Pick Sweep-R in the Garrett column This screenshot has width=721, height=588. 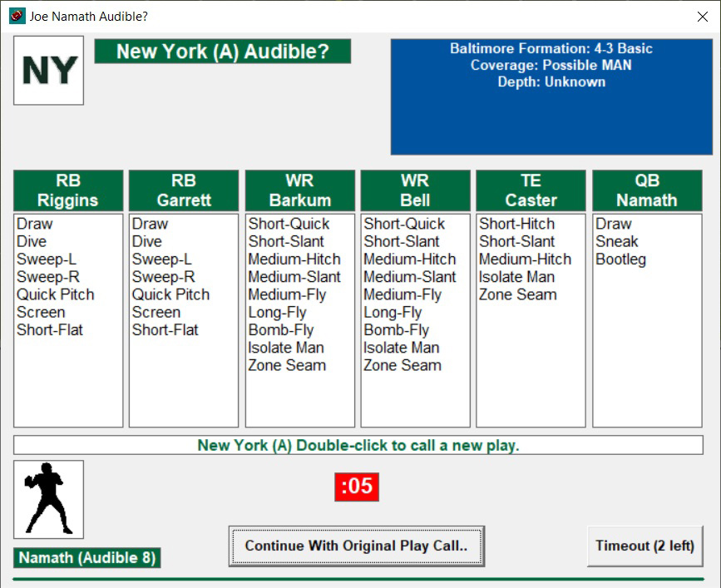click(x=163, y=277)
